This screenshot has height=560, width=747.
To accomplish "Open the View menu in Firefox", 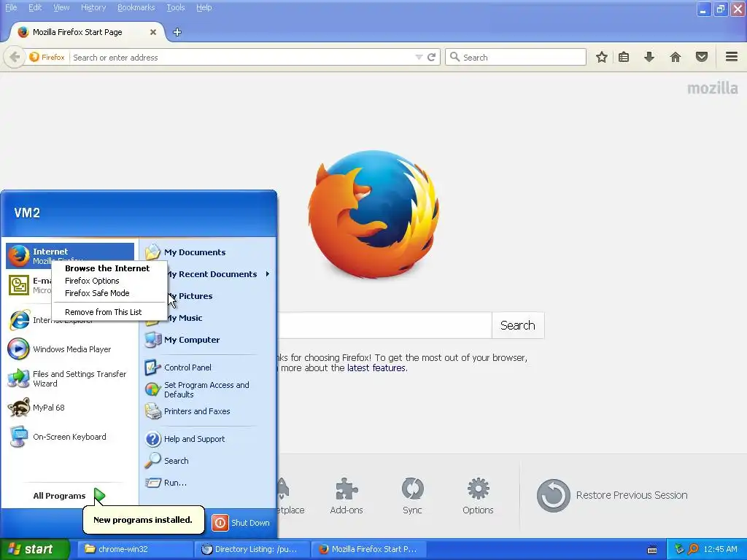I will (x=61, y=7).
